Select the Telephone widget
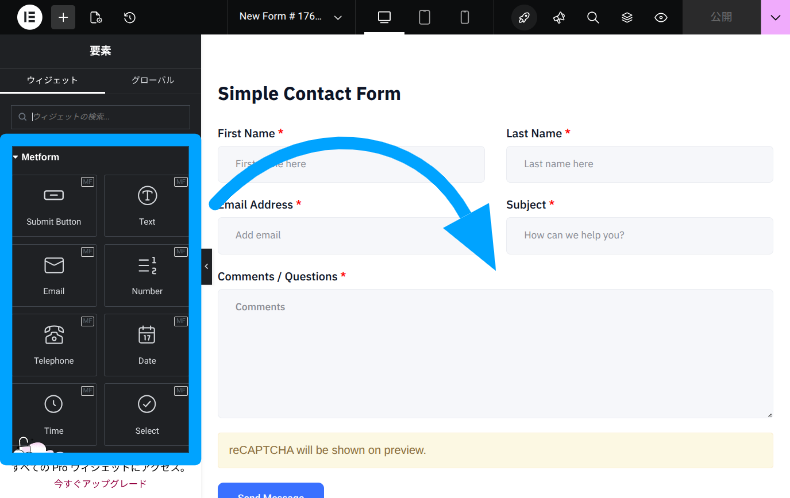790x498 pixels. coord(54,344)
